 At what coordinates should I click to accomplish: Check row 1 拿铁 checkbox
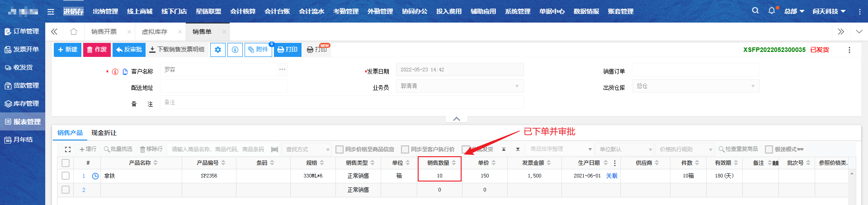point(66,176)
